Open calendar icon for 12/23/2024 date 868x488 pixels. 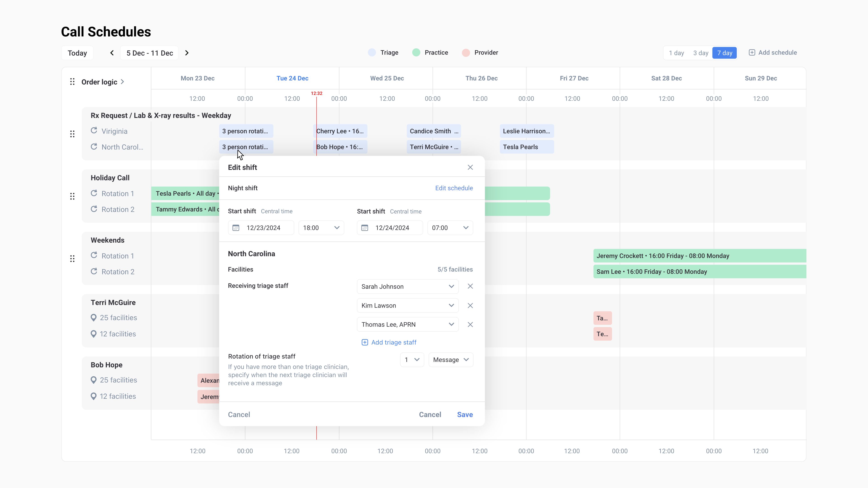click(x=236, y=228)
